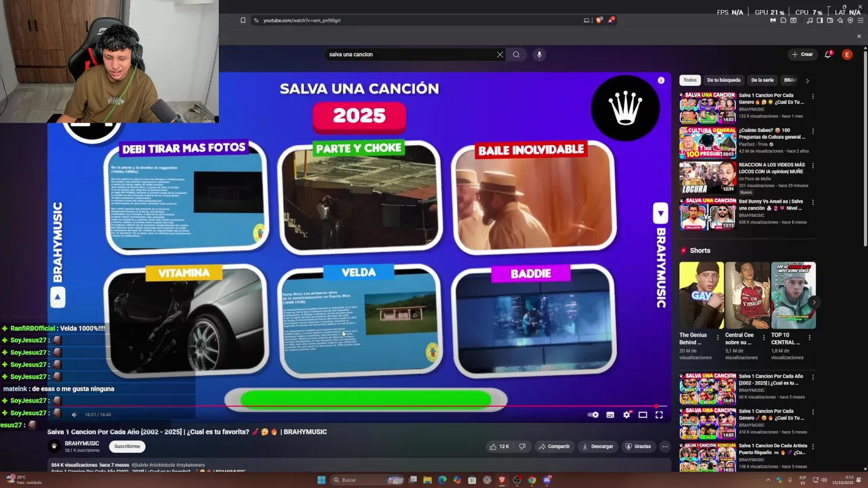Open more actions (three dots) under the video

coord(665,447)
